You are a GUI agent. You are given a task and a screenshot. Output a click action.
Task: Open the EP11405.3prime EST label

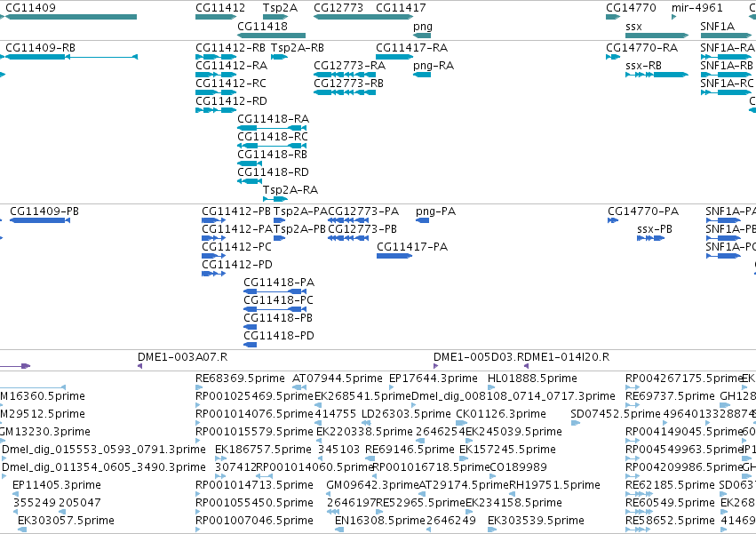click(x=57, y=485)
